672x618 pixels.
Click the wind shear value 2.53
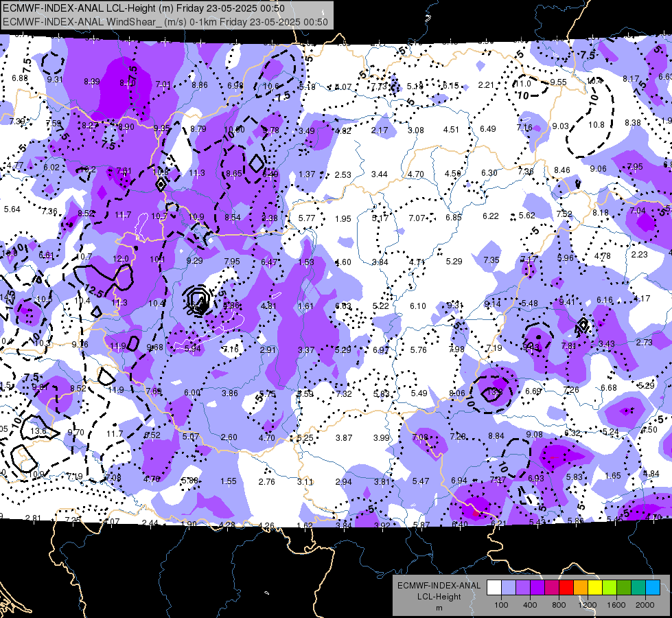[x=343, y=174]
